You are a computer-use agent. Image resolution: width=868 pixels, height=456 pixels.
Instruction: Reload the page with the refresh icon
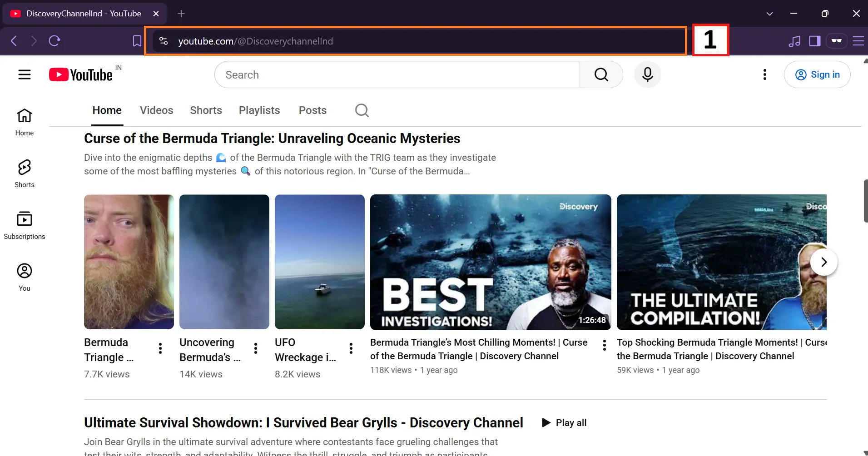click(x=55, y=41)
